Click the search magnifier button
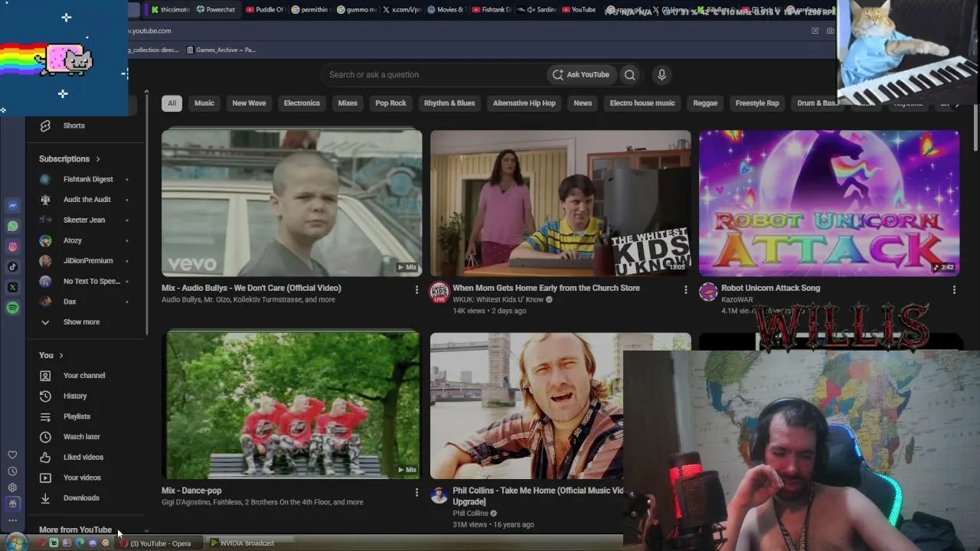The image size is (980, 551). coord(629,74)
